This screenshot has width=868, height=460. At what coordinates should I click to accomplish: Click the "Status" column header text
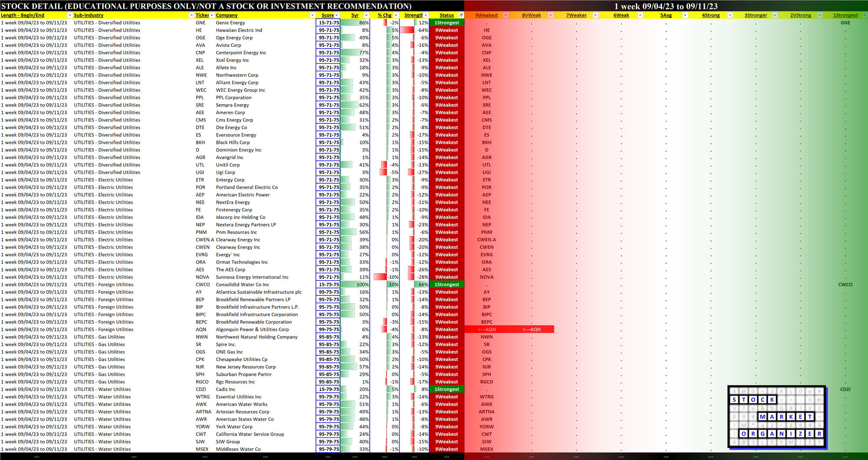(447, 15)
